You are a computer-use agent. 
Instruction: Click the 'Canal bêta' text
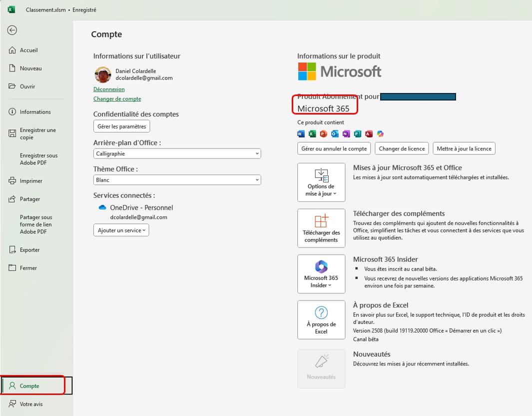(x=366, y=339)
